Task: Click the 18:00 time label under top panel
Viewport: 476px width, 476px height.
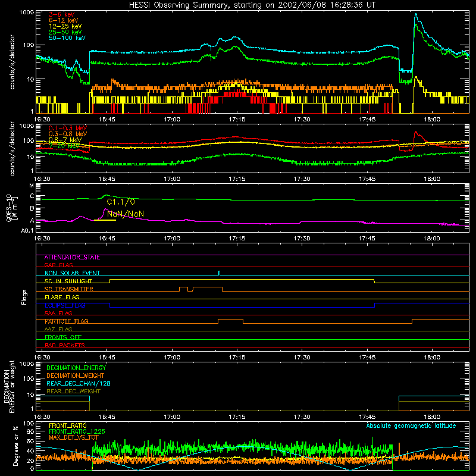Action: [432, 120]
